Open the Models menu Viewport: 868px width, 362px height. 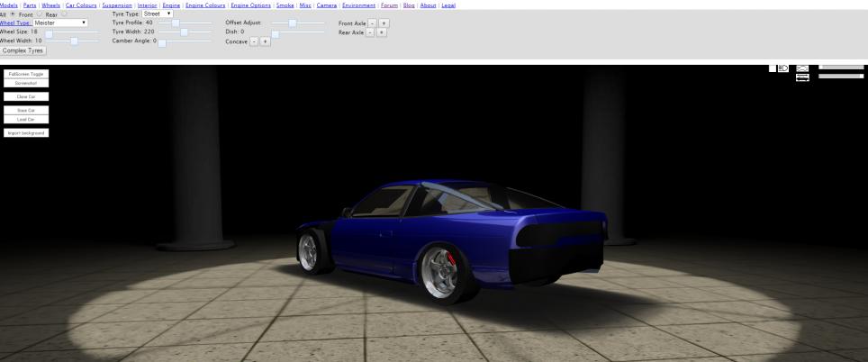tap(9, 5)
